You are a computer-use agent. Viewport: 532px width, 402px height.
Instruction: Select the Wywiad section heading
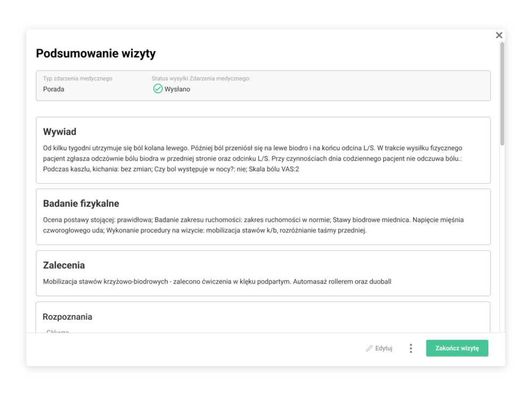click(x=60, y=132)
